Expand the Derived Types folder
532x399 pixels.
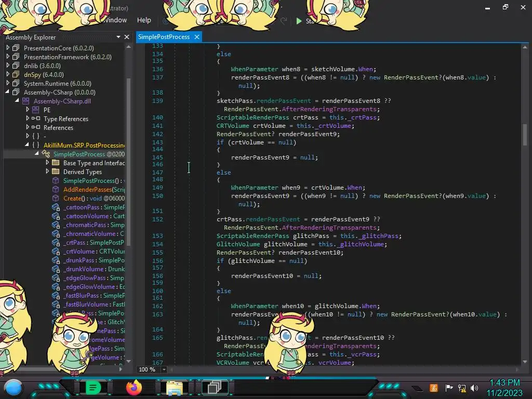click(x=47, y=171)
